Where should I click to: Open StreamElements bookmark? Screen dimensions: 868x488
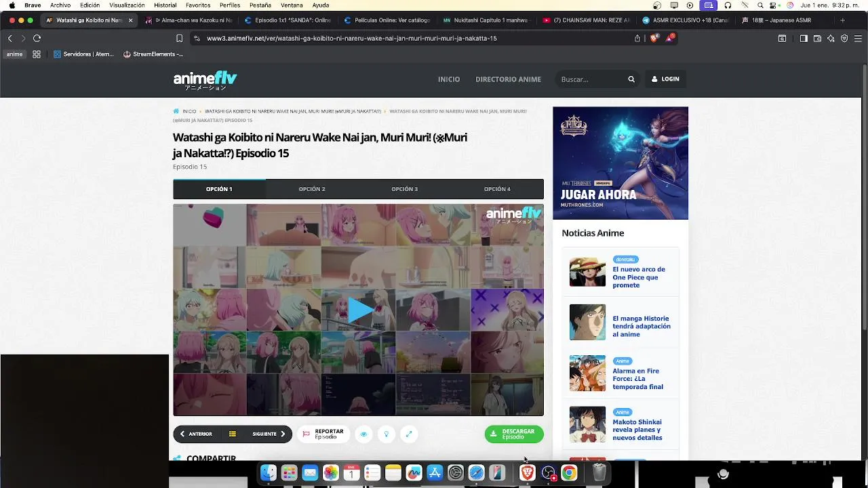click(x=153, y=54)
